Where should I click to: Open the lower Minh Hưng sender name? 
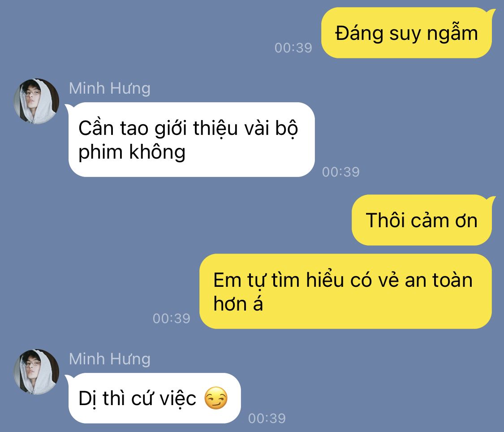pyautogui.click(x=110, y=359)
